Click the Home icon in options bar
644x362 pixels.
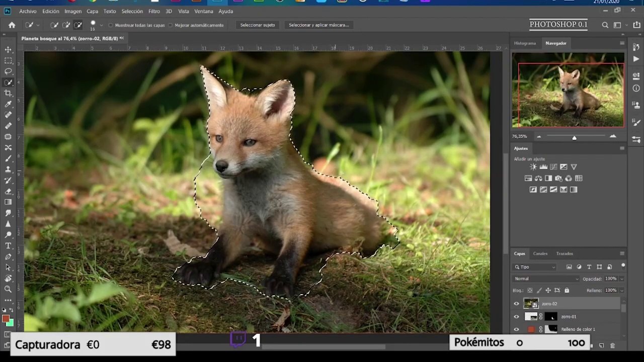coord(12,25)
